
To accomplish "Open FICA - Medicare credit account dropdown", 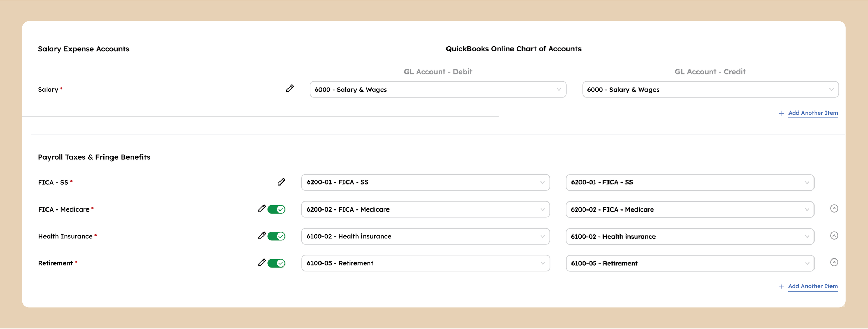I will coord(690,209).
